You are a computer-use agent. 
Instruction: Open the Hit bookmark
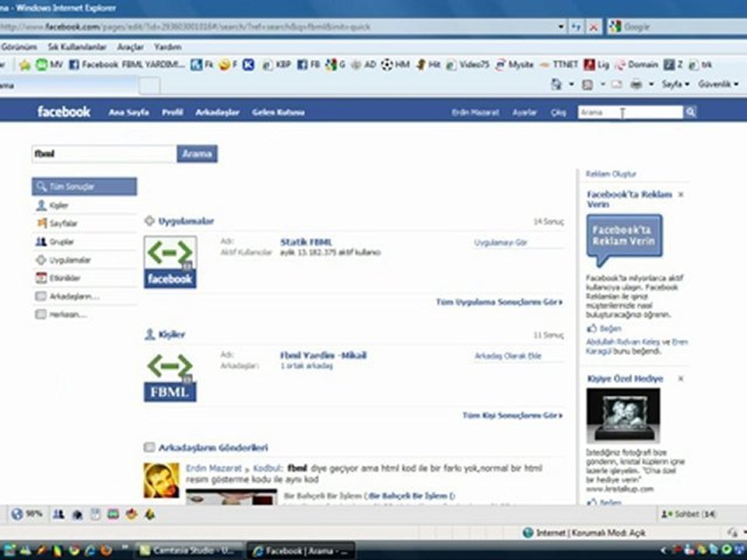[428, 65]
